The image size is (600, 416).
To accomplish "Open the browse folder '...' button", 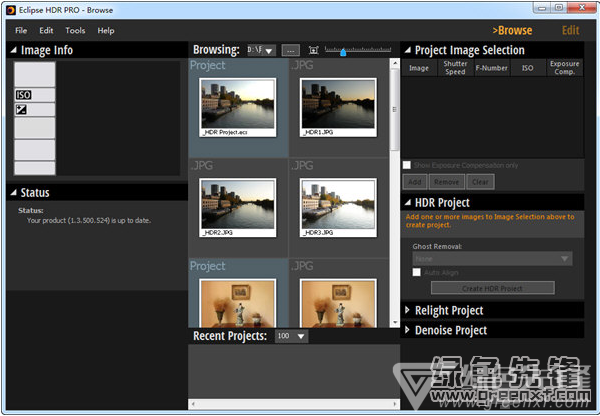I will 290,50.
